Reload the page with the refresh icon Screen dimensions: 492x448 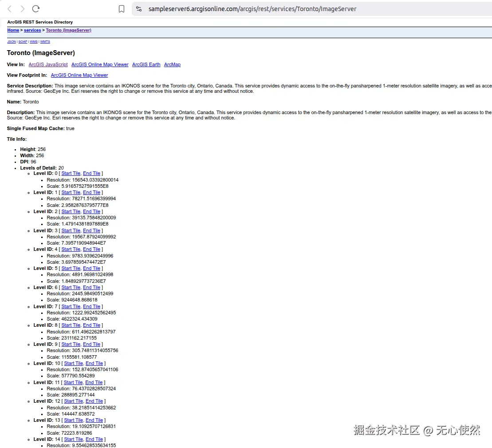(x=36, y=9)
